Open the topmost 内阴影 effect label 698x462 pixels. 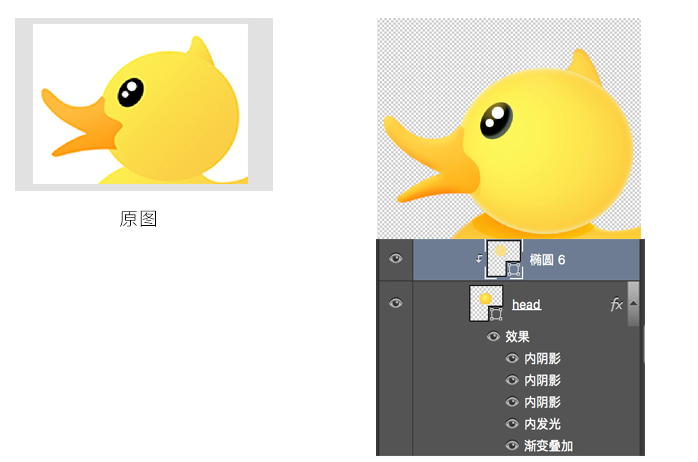tap(542, 358)
